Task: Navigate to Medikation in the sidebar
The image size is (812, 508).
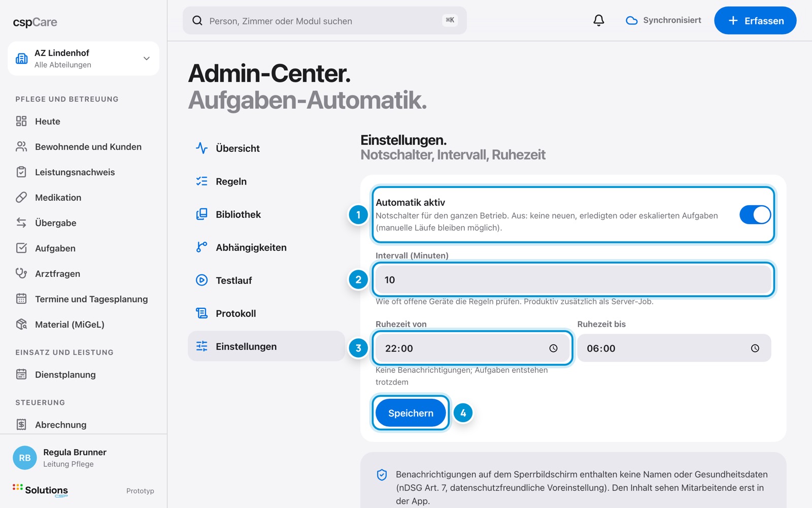Action: [83, 197]
